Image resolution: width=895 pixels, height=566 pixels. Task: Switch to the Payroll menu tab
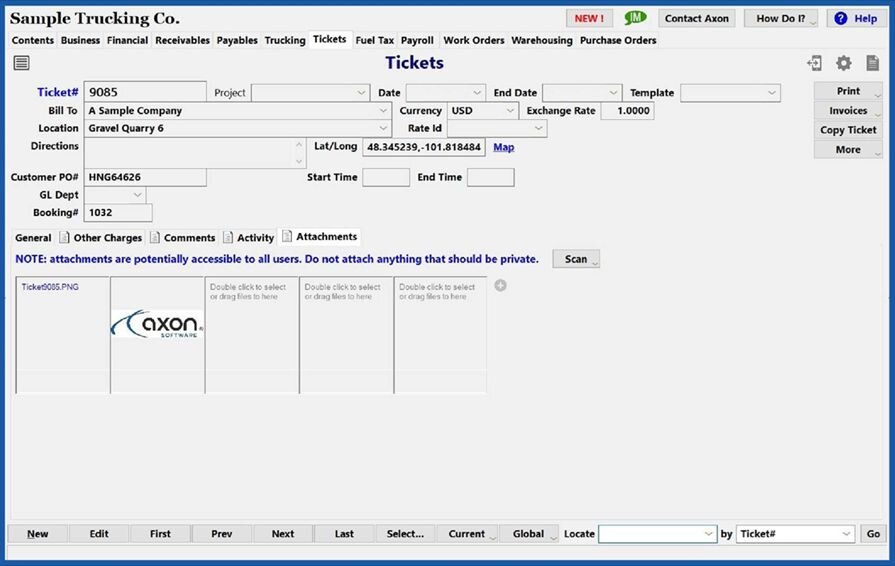[x=417, y=41]
